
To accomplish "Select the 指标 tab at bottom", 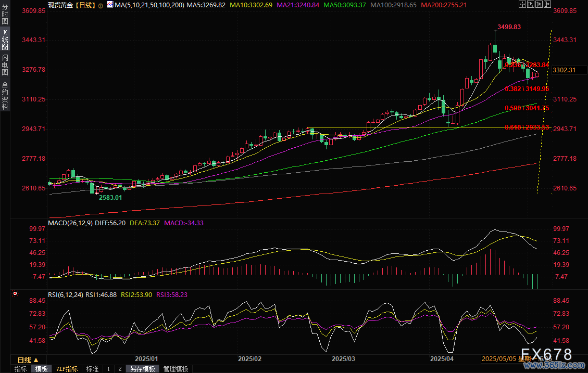I will point(21,369).
